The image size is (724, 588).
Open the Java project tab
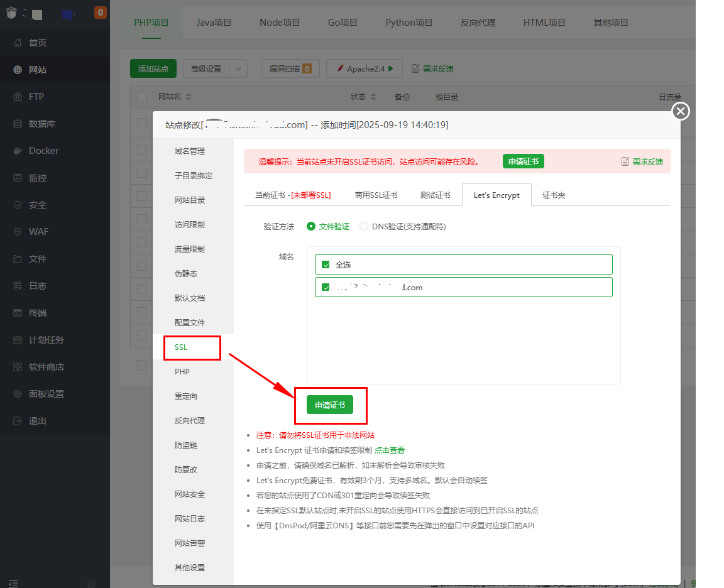(x=214, y=23)
